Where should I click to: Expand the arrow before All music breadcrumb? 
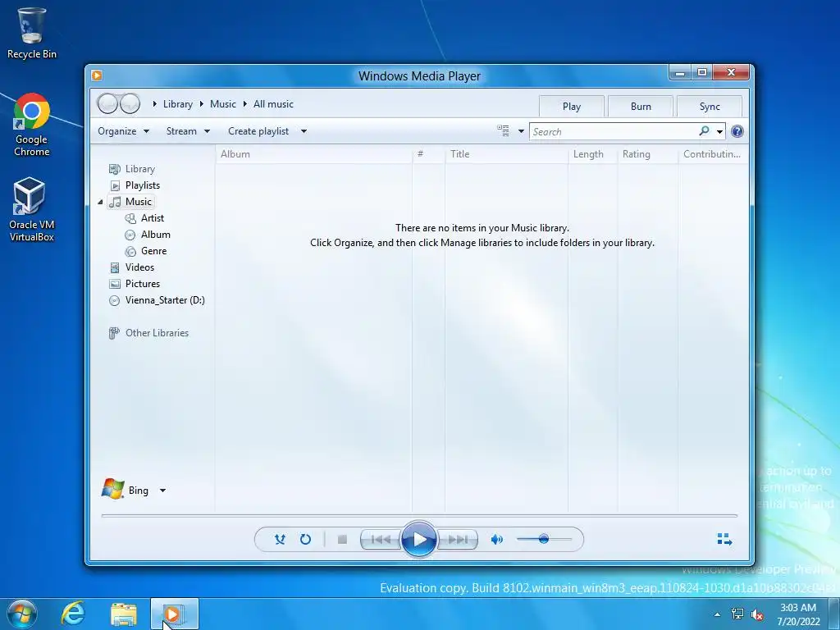pos(244,104)
